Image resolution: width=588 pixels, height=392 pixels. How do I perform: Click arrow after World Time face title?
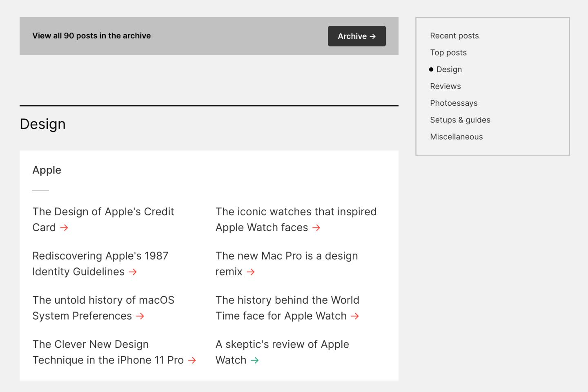point(355,316)
